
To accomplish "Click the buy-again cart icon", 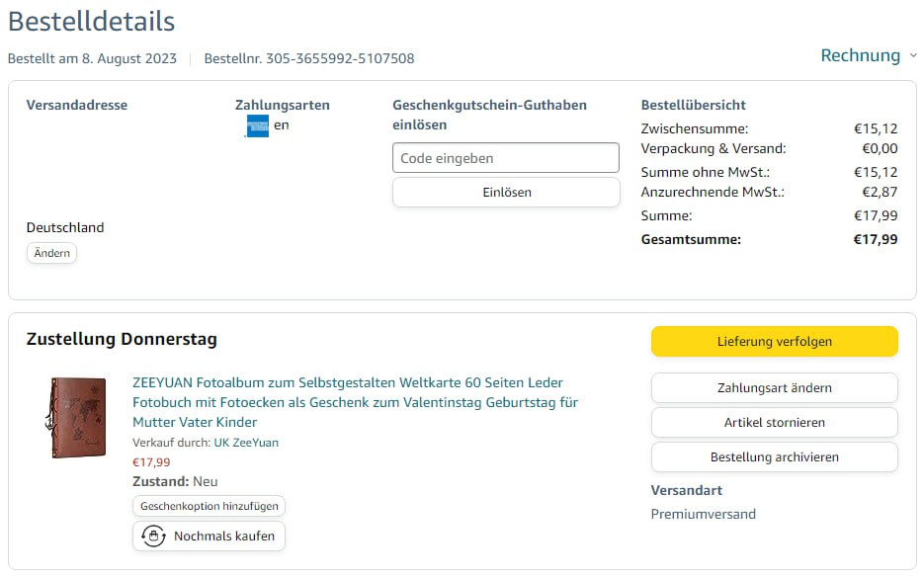I will tap(153, 537).
